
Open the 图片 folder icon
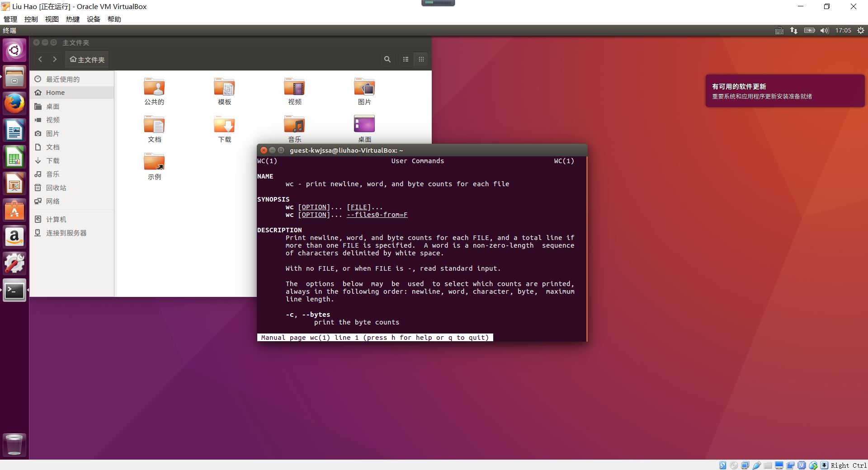coord(364,91)
